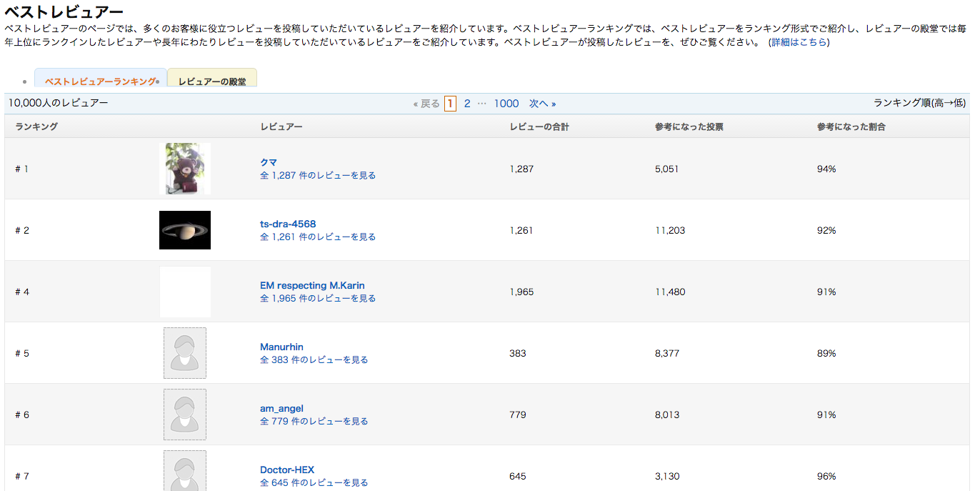This screenshot has height=491, width=980.
Task: Click the 参考になった割合 column header
Action: 851,127
